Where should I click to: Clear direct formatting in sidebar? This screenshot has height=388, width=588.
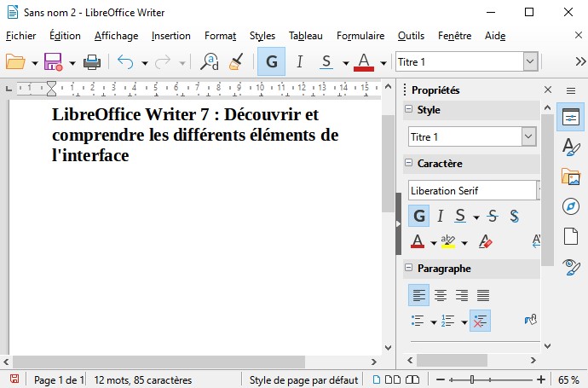[x=485, y=241]
